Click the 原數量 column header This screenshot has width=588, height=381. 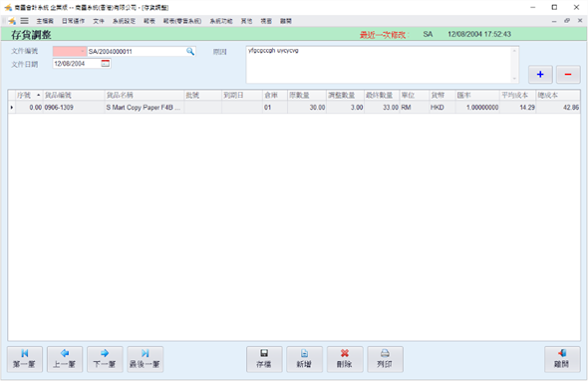point(307,96)
